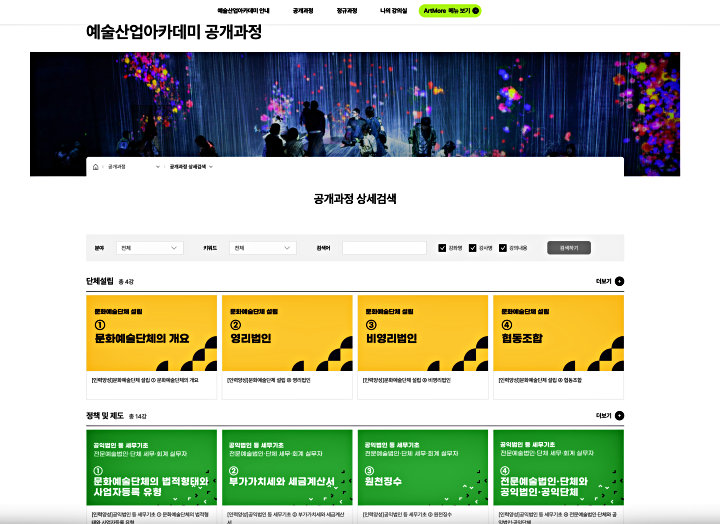Open the 협동조합 yellow course card
720x524 pixels.
click(558, 332)
